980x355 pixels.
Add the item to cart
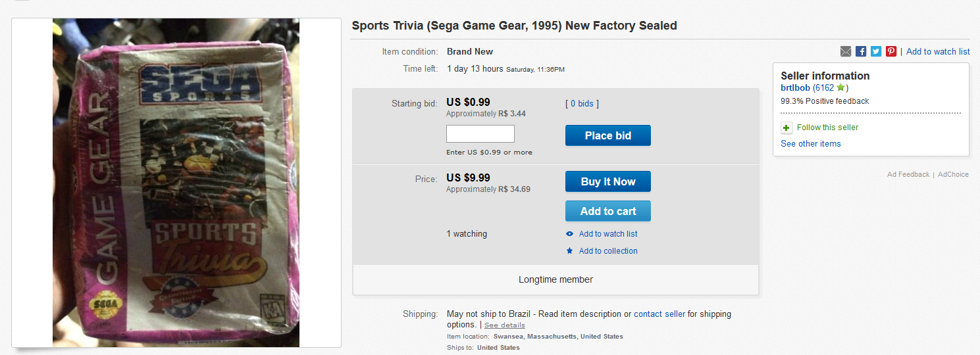[608, 211]
